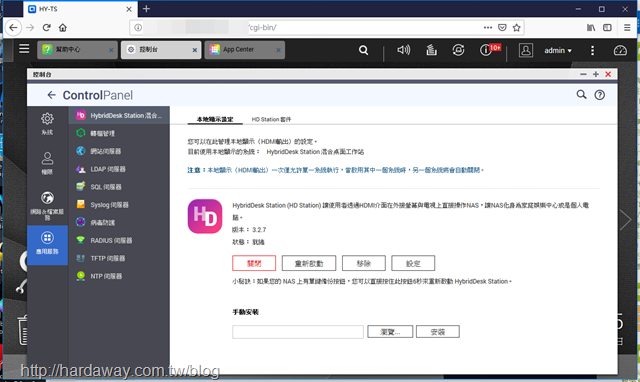Click the HybridDesk Station HD logo
This screenshot has width=640, height=382.
coord(205,216)
